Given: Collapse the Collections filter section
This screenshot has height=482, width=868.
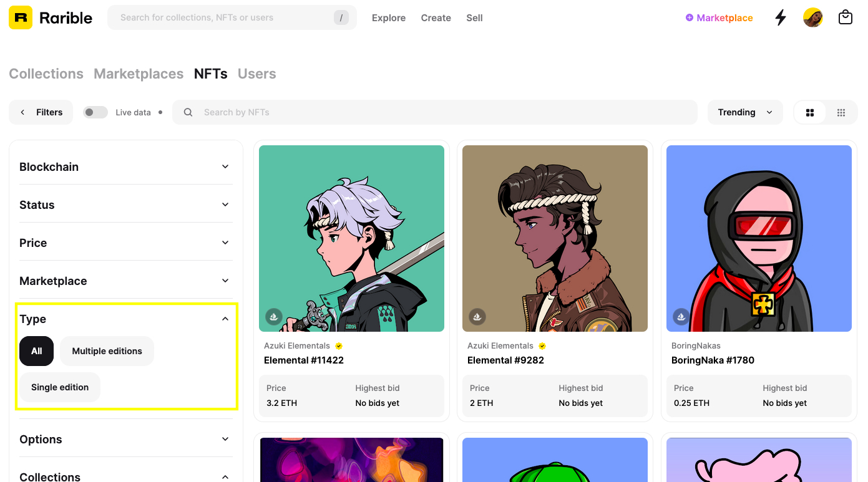Looking at the screenshot, I should tap(126, 476).
